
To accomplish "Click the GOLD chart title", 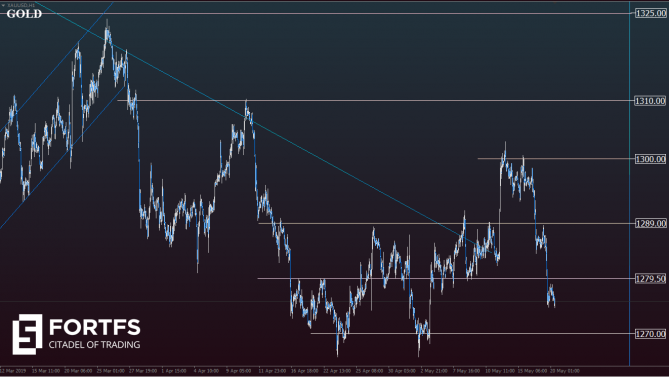I will pyautogui.click(x=24, y=14).
